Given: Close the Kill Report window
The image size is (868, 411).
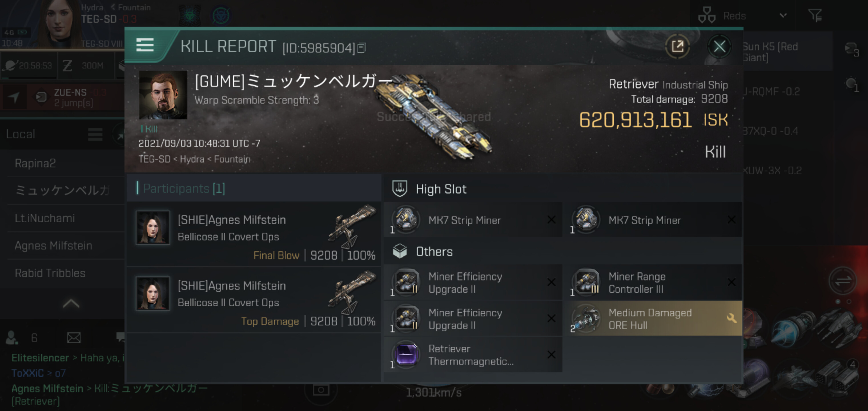Looking at the screenshot, I should [x=719, y=46].
